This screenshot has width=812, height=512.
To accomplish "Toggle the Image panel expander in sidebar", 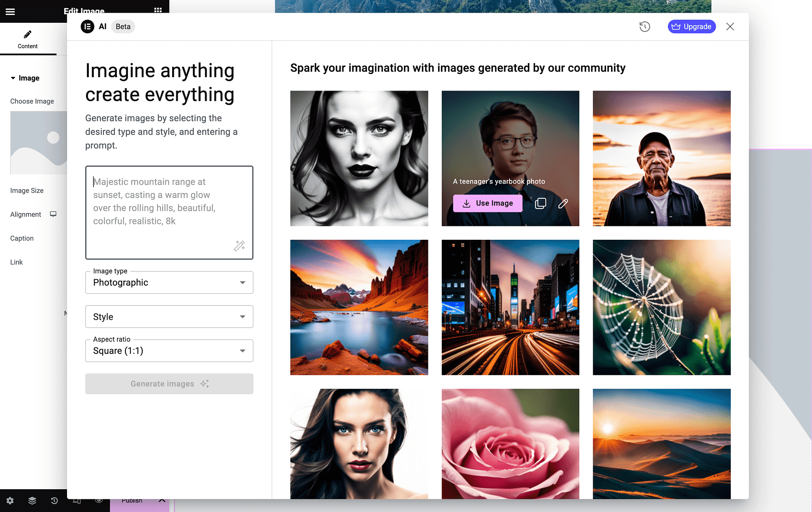I will pyautogui.click(x=12, y=77).
